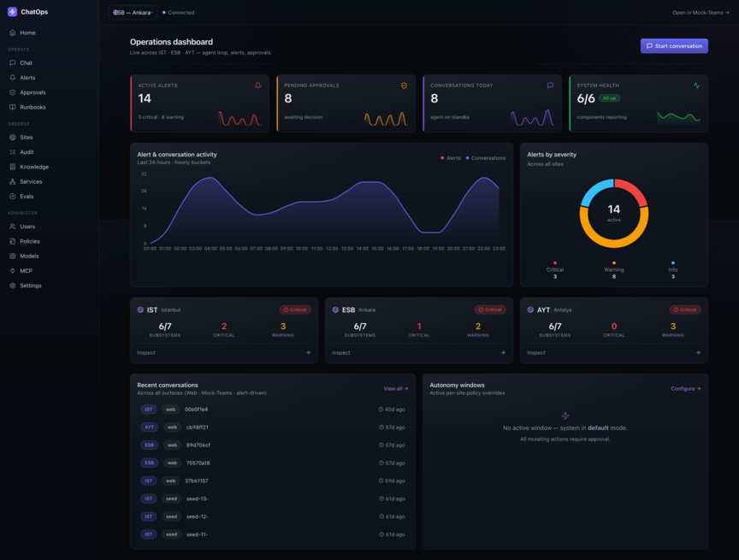Click the lightning icon in Autonomy windows
Screen dimensions: 739x560
(565, 416)
